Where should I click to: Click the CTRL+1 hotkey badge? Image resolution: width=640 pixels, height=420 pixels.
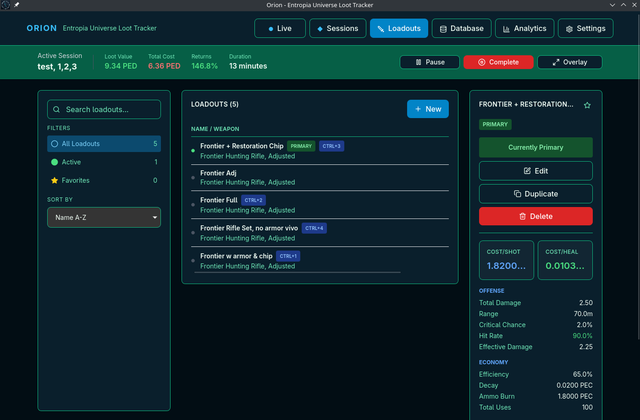[x=288, y=256]
